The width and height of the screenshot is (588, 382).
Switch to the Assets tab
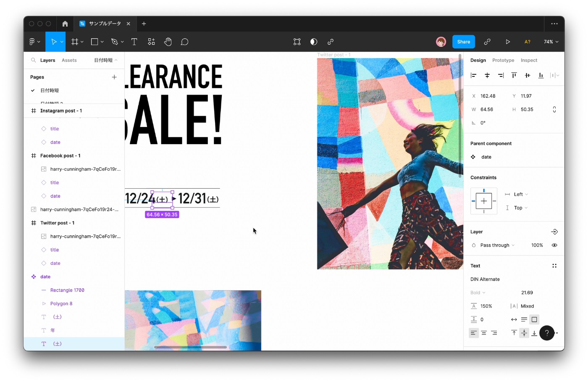[69, 60]
